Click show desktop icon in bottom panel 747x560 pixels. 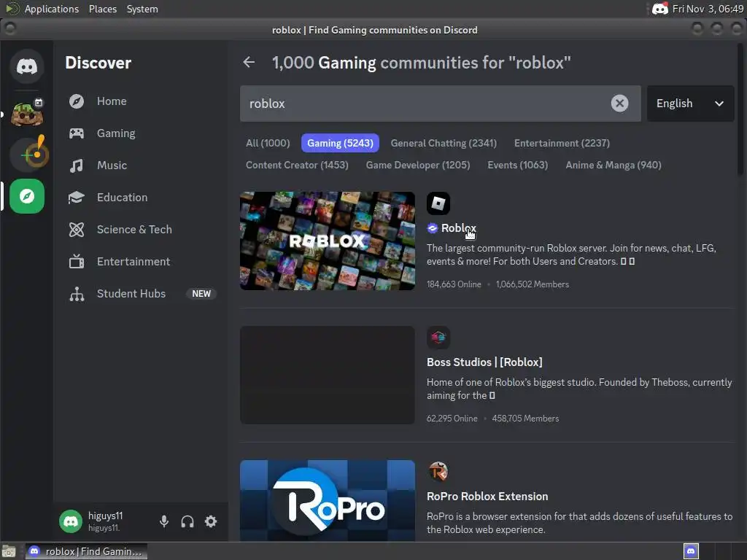tap(9, 551)
